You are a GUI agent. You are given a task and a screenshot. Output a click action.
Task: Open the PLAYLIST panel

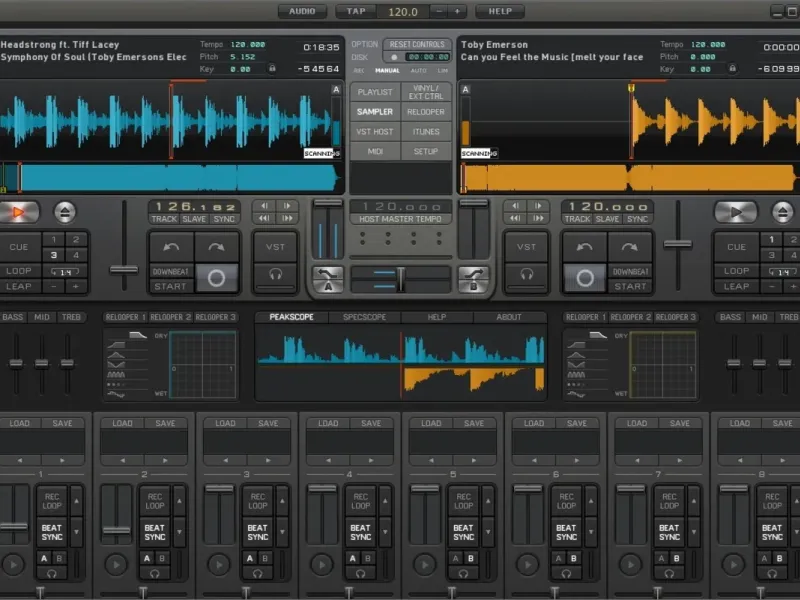(x=375, y=92)
